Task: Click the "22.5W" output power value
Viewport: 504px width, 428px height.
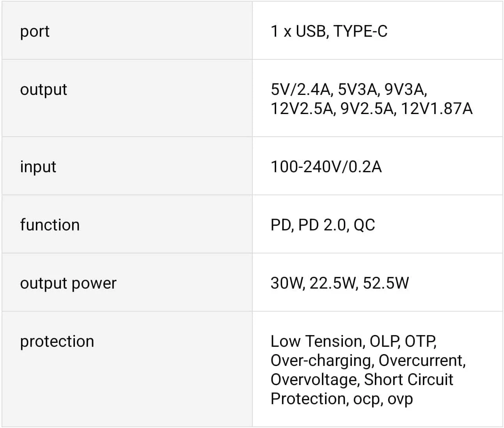Action: [333, 283]
